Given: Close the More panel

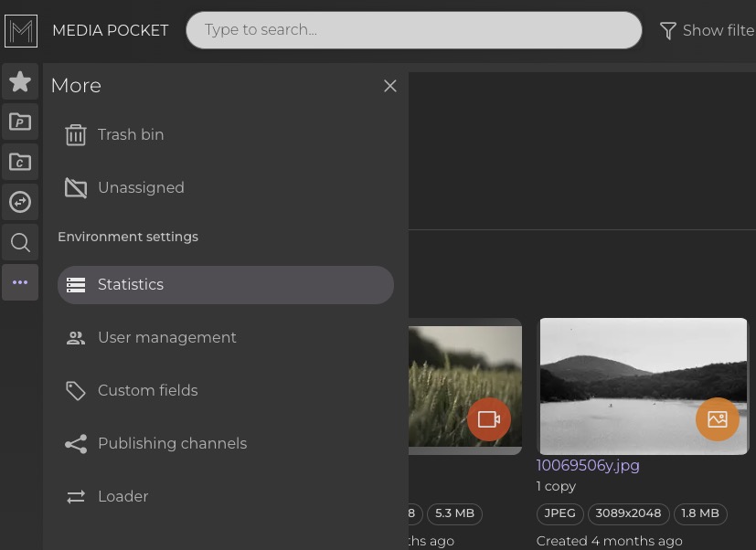Looking at the screenshot, I should pos(390,86).
